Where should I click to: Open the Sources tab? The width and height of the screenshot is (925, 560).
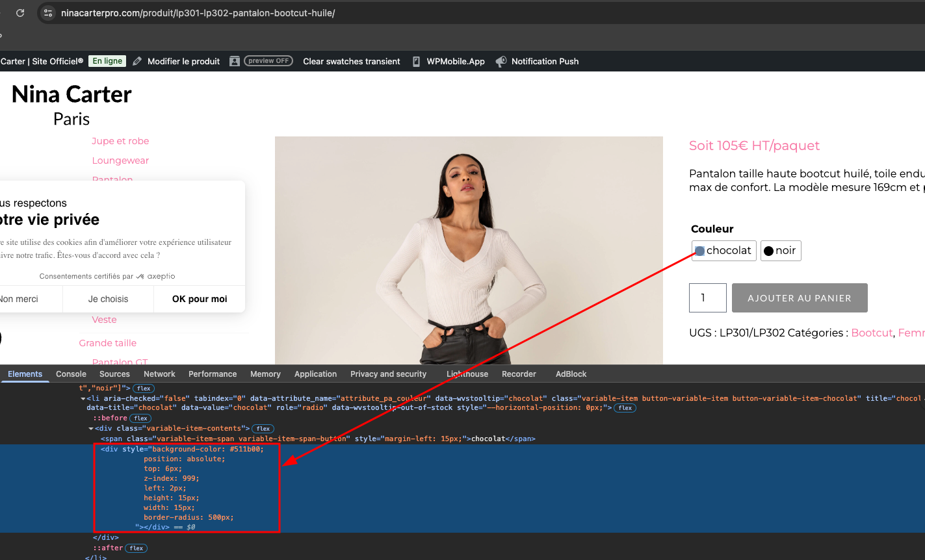pyautogui.click(x=114, y=374)
